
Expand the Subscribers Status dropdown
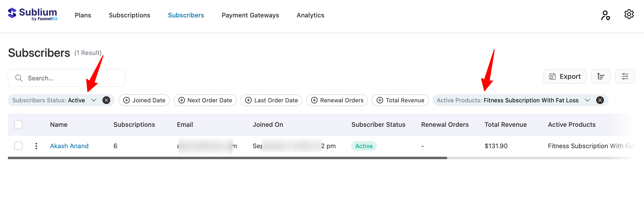coord(94,100)
